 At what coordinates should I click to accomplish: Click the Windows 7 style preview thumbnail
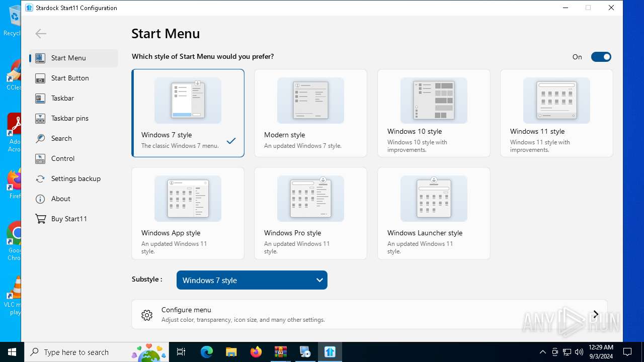[188, 101]
